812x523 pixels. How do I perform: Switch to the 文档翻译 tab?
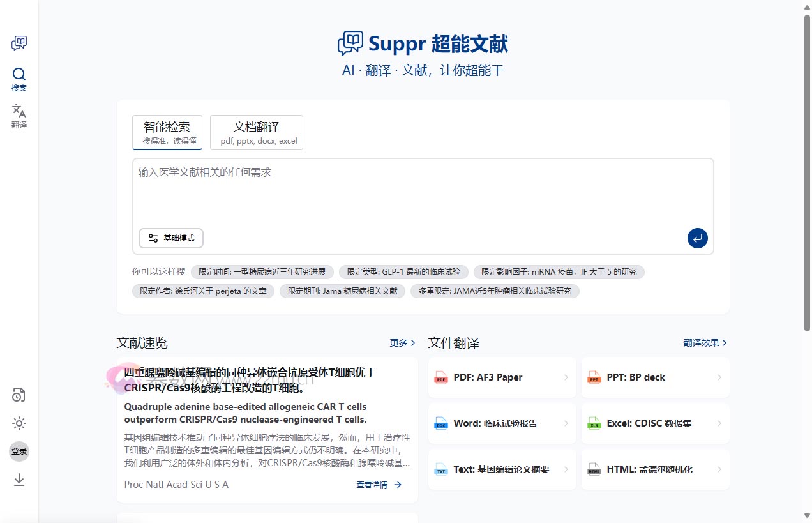tap(256, 132)
